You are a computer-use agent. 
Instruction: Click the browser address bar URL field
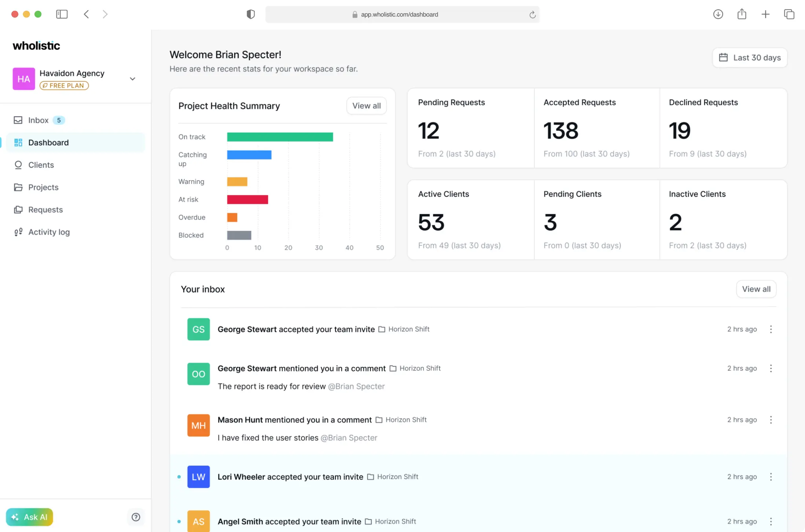click(x=399, y=15)
